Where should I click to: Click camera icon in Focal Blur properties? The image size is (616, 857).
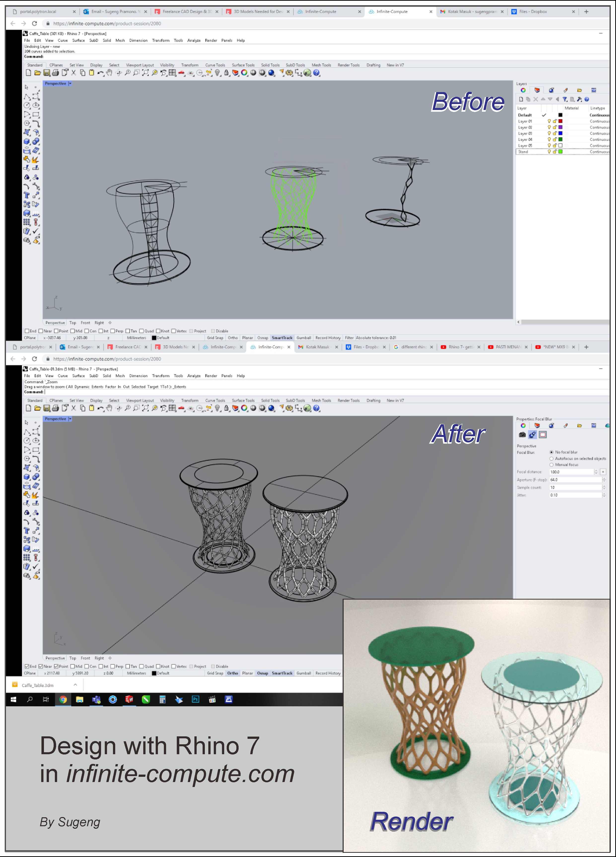point(522,435)
